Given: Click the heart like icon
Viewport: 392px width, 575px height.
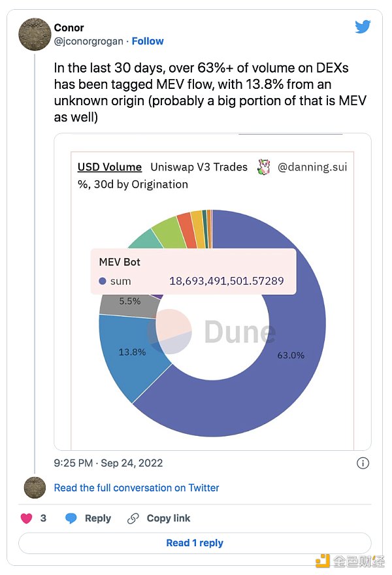Looking at the screenshot, I should tap(27, 518).
